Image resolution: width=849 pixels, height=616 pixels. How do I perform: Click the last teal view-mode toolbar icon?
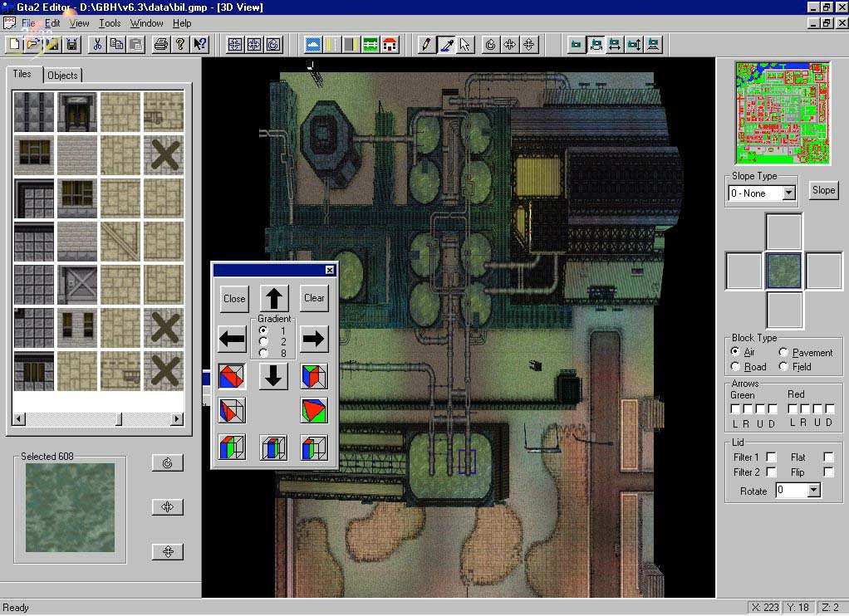pyautogui.click(x=654, y=44)
